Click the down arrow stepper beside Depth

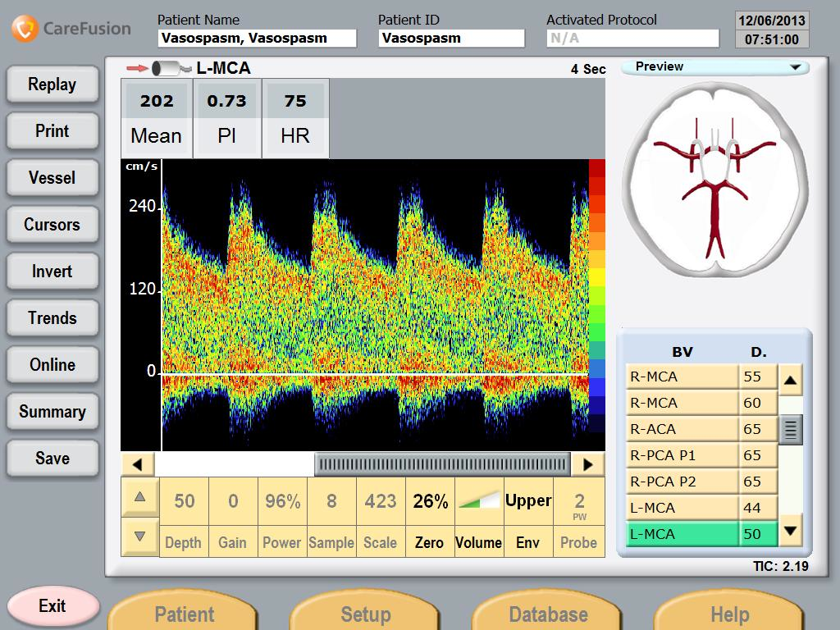[139, 536]
